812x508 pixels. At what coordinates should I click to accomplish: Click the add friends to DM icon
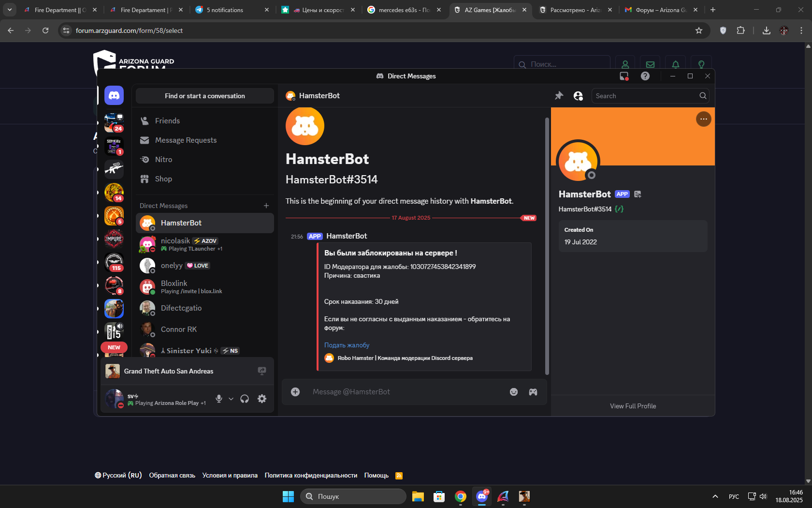(578, 96)
